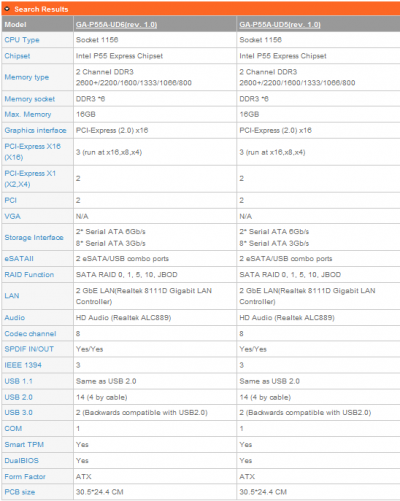Click the CPU Type row label
This screenshot has width=400, height=501.
pyautogui.click(x=22, y=40)
